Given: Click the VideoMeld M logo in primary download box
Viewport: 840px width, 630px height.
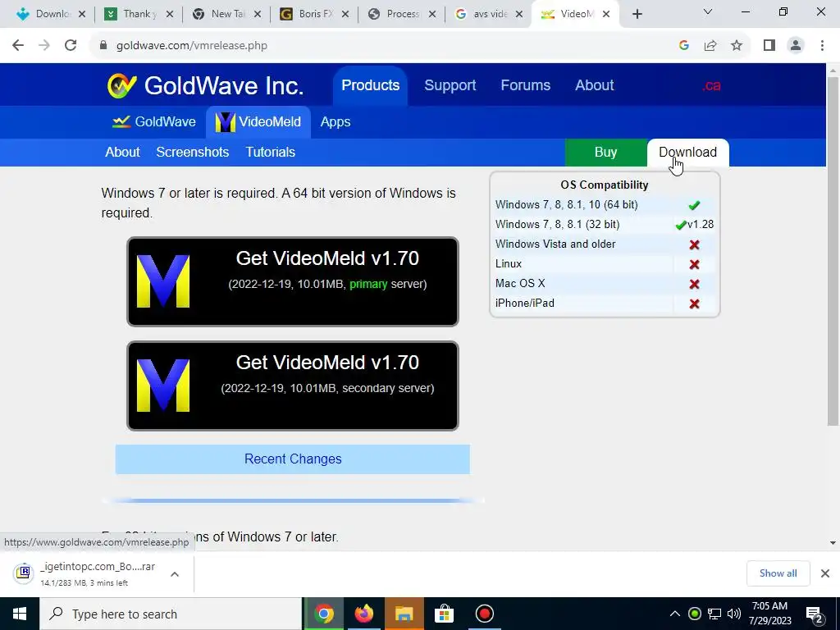Looking at the screenshot, I should coord(163,281).
